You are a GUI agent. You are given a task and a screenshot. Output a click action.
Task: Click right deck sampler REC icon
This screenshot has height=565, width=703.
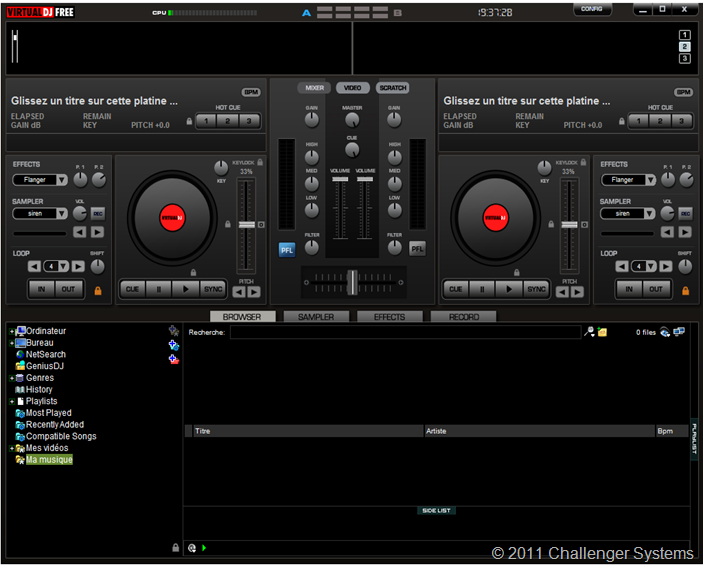click(x=685, y=213)
